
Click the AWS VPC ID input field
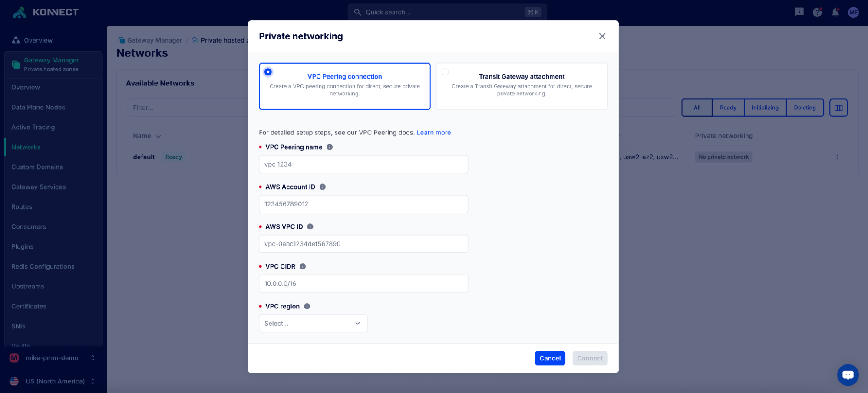click(x=363, y=244)
